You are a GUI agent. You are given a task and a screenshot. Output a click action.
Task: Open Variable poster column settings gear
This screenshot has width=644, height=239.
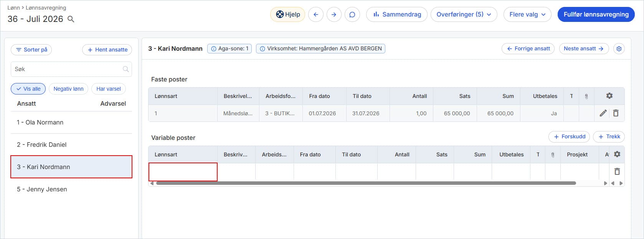[617, 154]
